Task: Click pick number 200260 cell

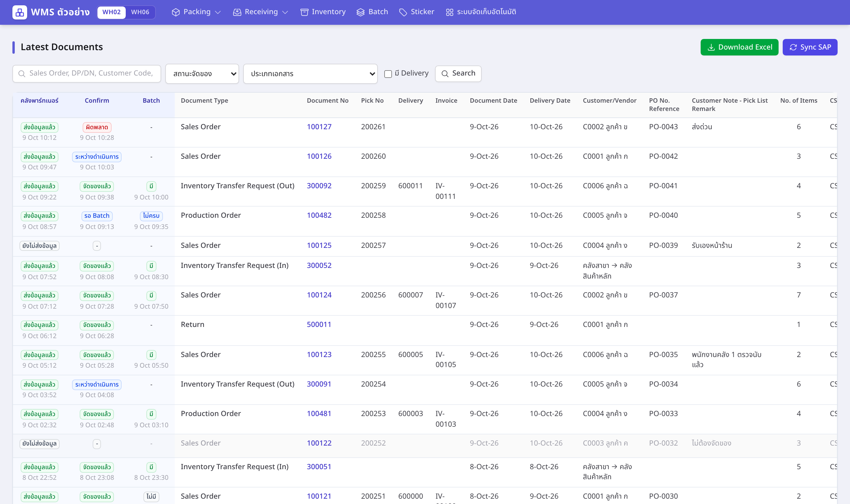Action: pyautogui.click(x=373, y=157)
